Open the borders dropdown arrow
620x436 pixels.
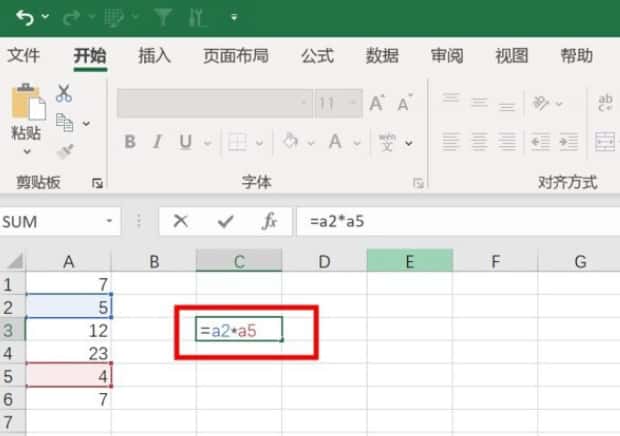(260, 142)
